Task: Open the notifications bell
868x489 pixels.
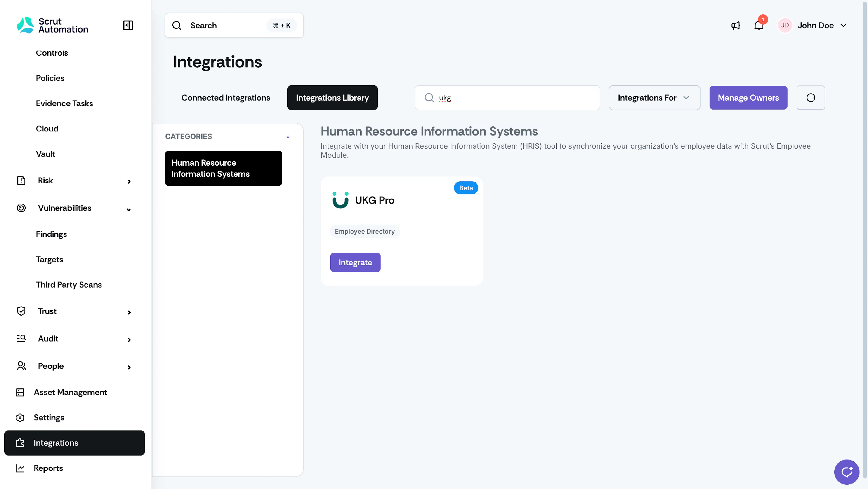Action: (x=759, y=26)
